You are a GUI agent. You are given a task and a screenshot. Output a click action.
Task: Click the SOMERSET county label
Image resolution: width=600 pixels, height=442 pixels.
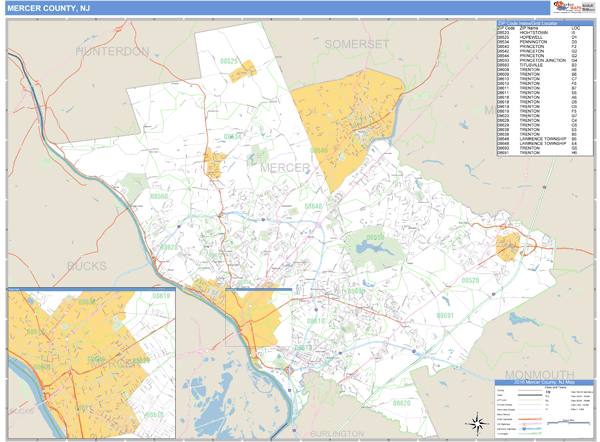[355, 44]
